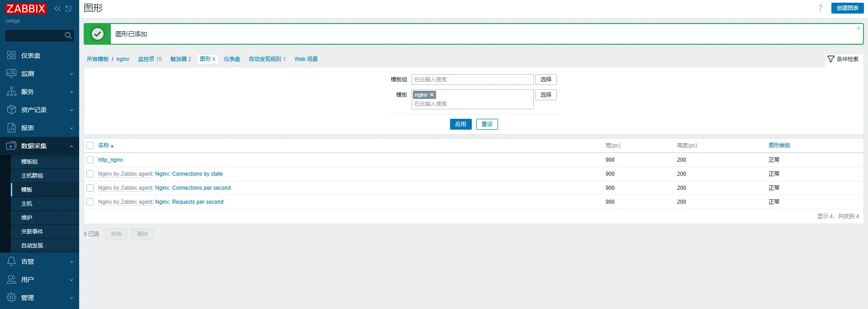868x309 pixels.
Task: Expand the 资产记录 menu chevron
Action: 71,110
